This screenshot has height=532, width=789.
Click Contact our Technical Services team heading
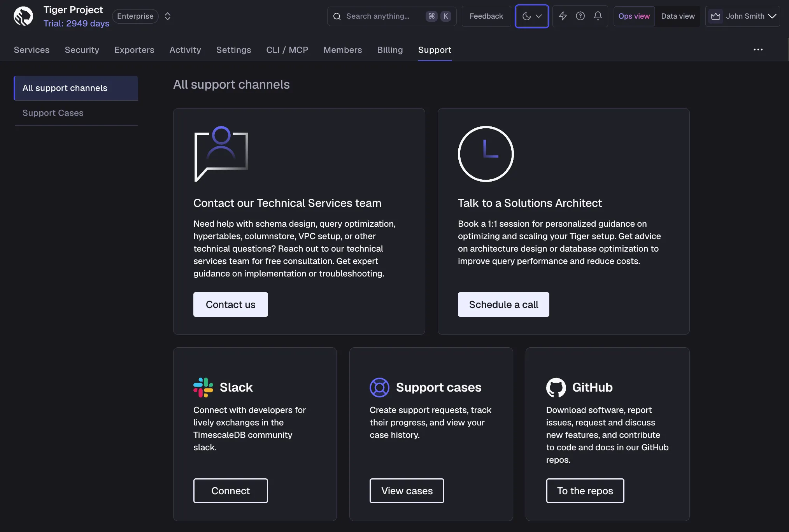click(x=287, y=203)
